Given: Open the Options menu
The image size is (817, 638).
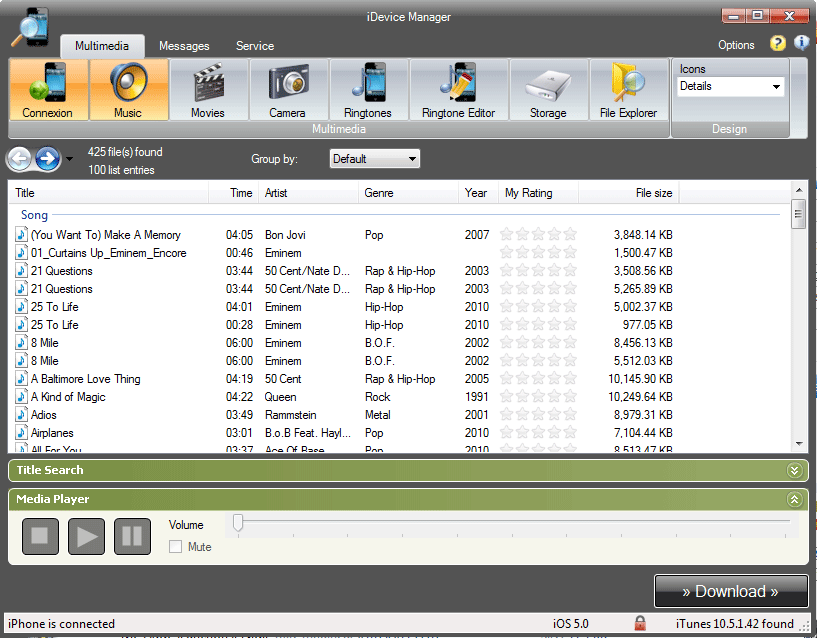Looking at the screenshot, I should (736, 45).
